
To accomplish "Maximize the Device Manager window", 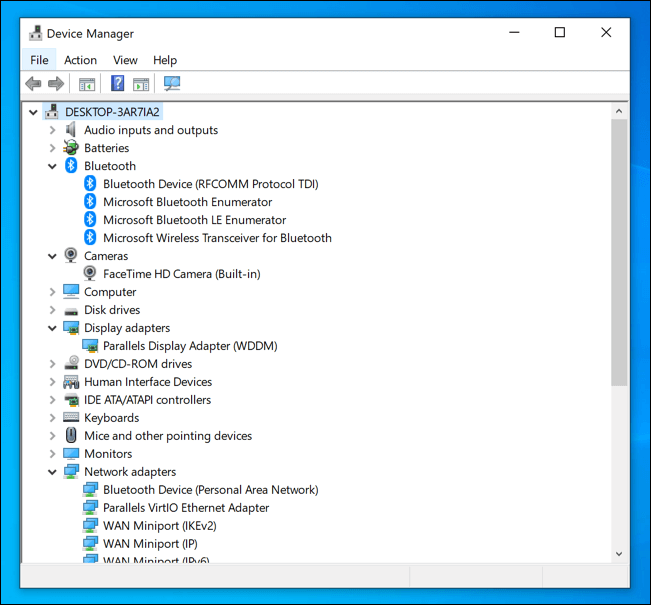I will click(560, 32).
